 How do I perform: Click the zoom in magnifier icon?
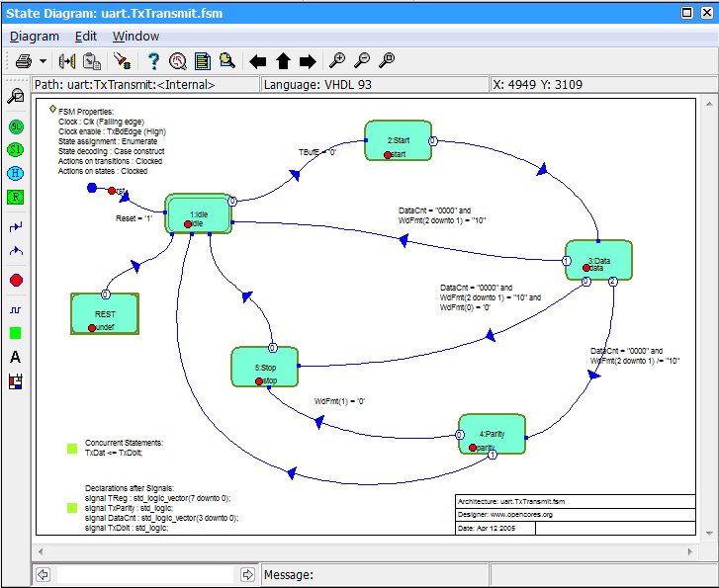tap(337, 61)
